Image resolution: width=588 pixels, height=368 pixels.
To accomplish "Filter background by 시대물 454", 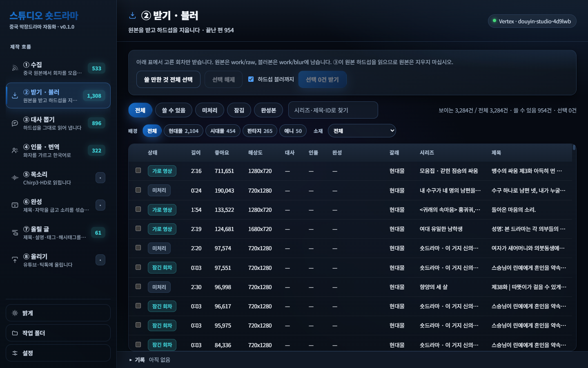I will pyautogui.click(x=223, y=131).
